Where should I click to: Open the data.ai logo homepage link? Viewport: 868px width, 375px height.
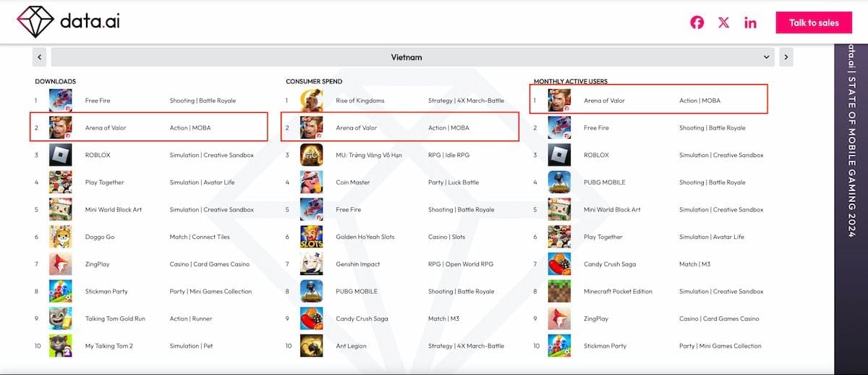68,22
